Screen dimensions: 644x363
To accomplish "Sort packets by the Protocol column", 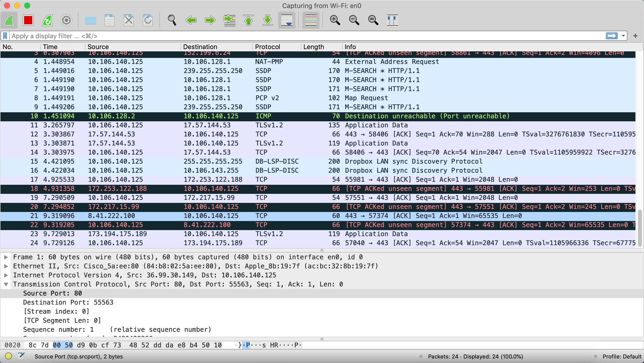I will pos(267,47).
